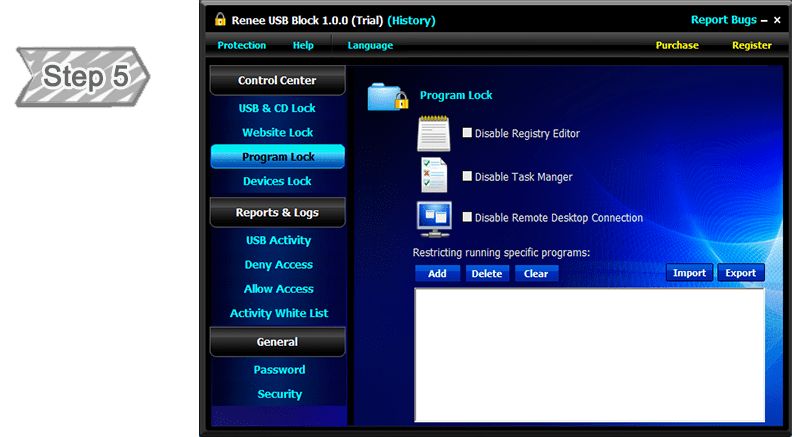Click the Delete button
805x437 pixels.
(x=487, y=273)
